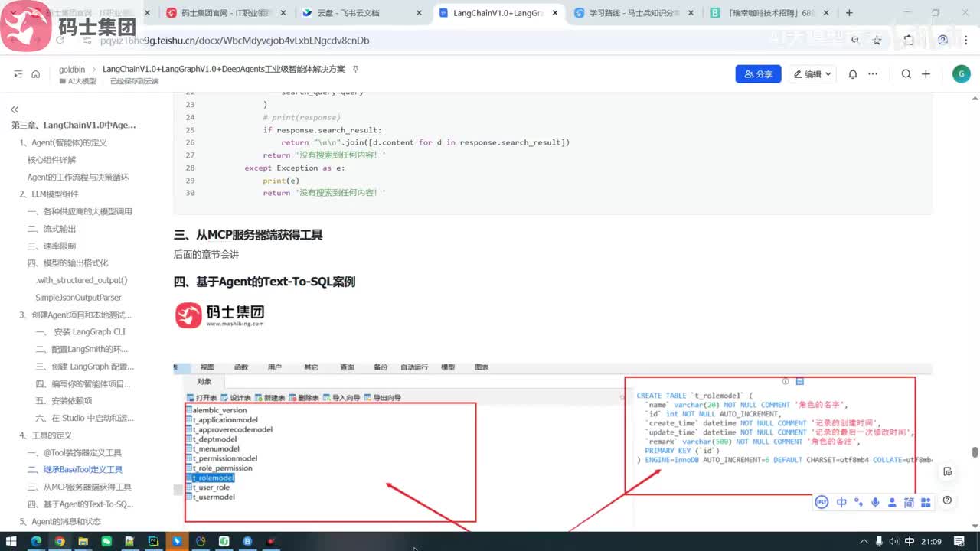
Task: Jump to 4、工具的定义 outline item
Action: (45, 435)
